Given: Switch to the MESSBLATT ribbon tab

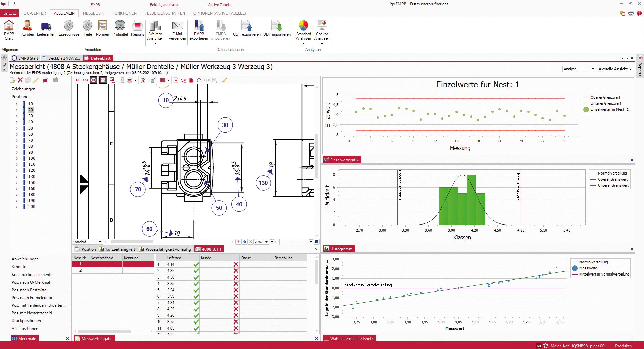Looking at the screenshot, I should [x=93, y=13].
